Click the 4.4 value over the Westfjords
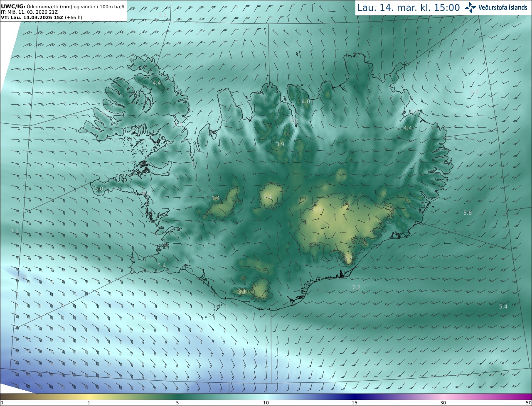The height and width of the screenshot is (406, 532). [157, 83]
